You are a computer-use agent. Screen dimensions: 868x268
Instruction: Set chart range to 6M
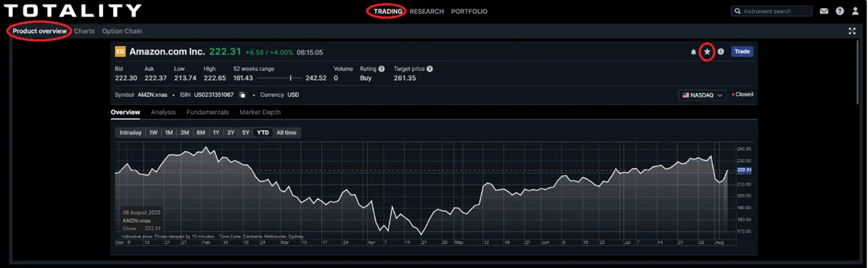tap(201, 133)
